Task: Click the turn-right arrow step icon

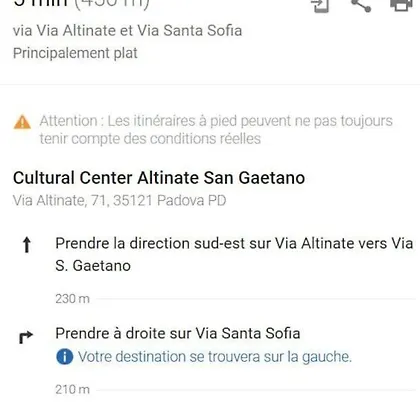Action: pyautogui.click(x=26, y=337)
